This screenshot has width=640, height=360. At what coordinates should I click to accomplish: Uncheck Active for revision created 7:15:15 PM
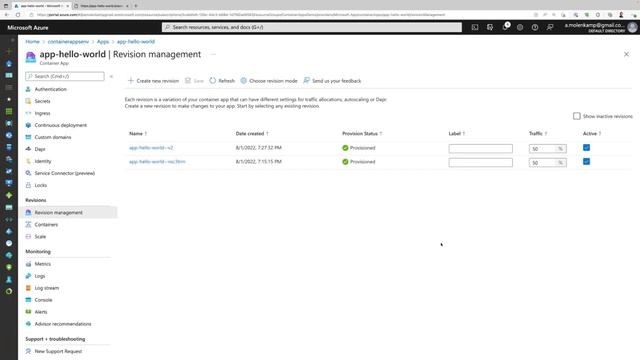pyautogui.click(x=586, y=162)
